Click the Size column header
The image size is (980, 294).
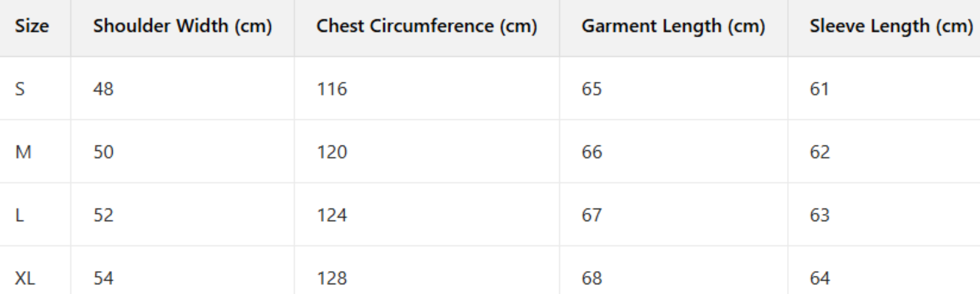32,26
